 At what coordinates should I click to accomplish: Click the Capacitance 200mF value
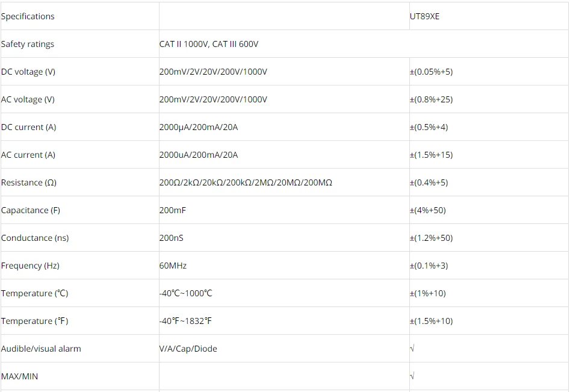[x=172, y=210]
